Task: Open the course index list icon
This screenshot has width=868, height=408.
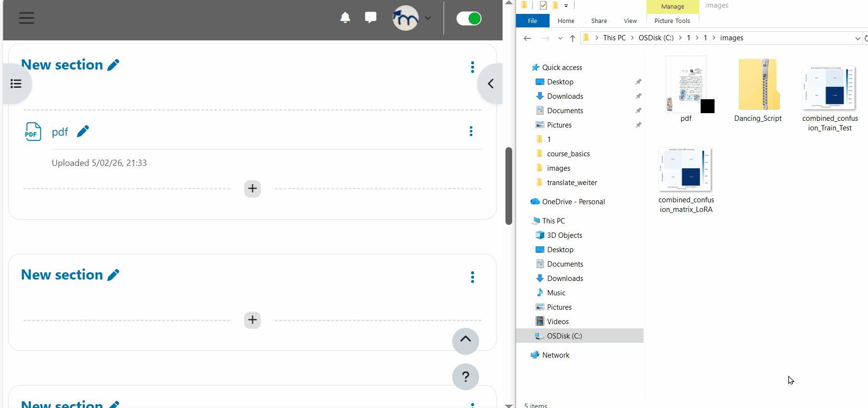Action: pos(16,84)
